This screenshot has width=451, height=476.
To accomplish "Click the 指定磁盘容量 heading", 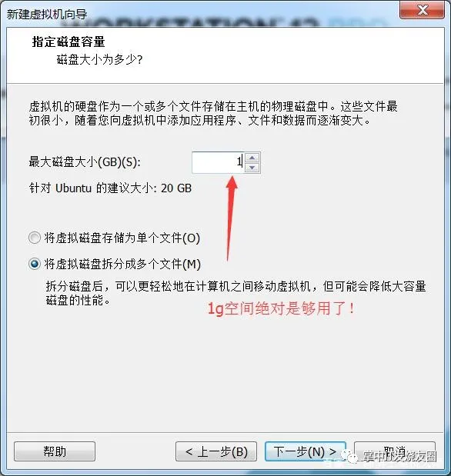I will 68,42.
